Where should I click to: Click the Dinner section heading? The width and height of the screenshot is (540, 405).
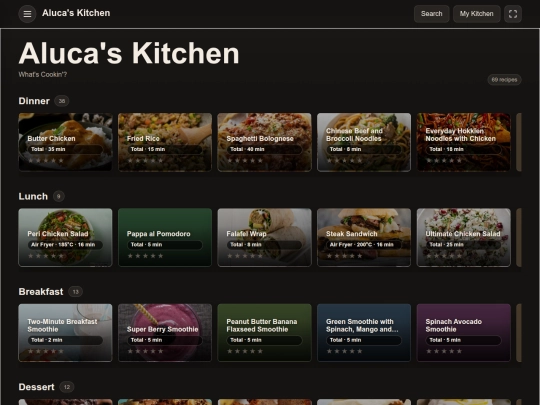34,101
